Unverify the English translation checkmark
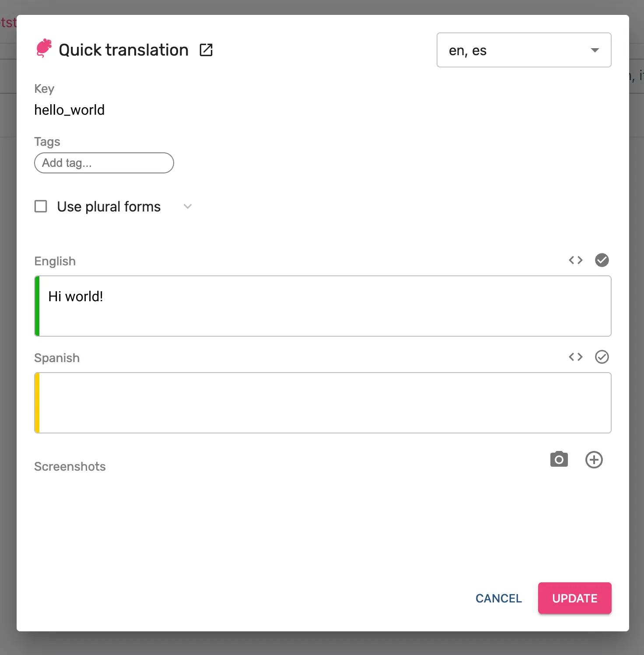 click(x=602, y=260)
